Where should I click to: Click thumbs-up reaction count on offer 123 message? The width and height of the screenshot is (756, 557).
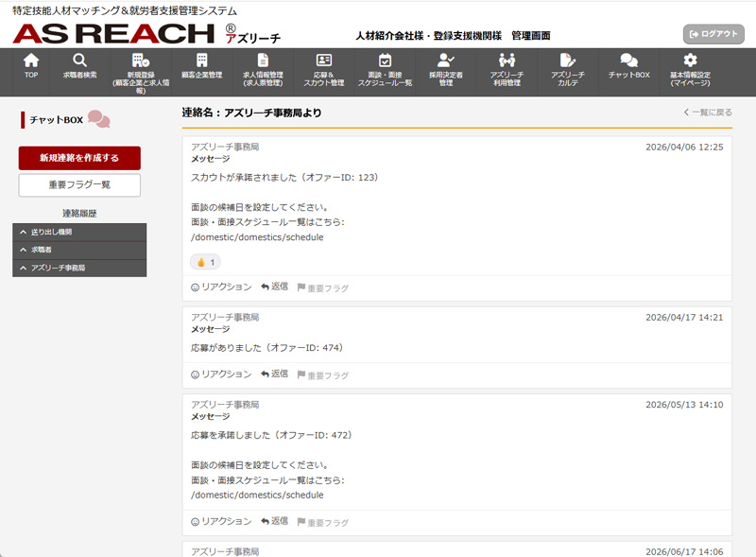pyautogui.click(x=205, y=262)
